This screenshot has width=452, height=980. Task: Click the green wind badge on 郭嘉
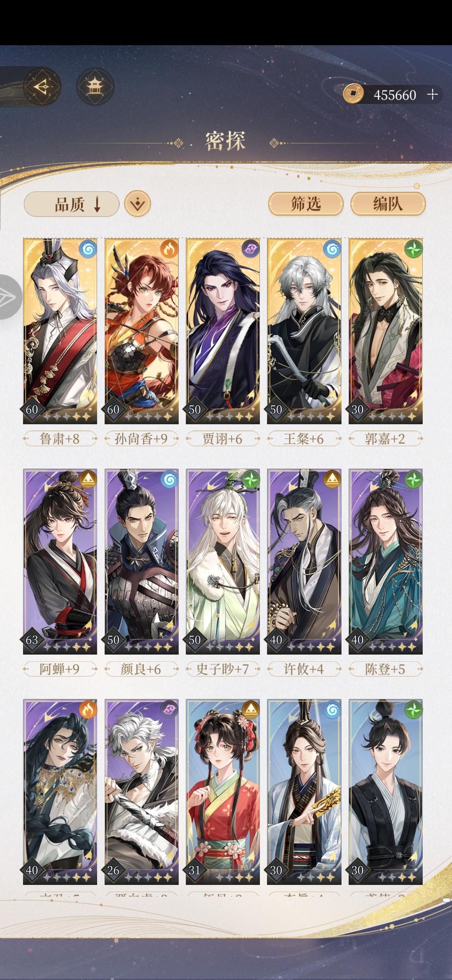pyautogui.click(x=413, y=249)
